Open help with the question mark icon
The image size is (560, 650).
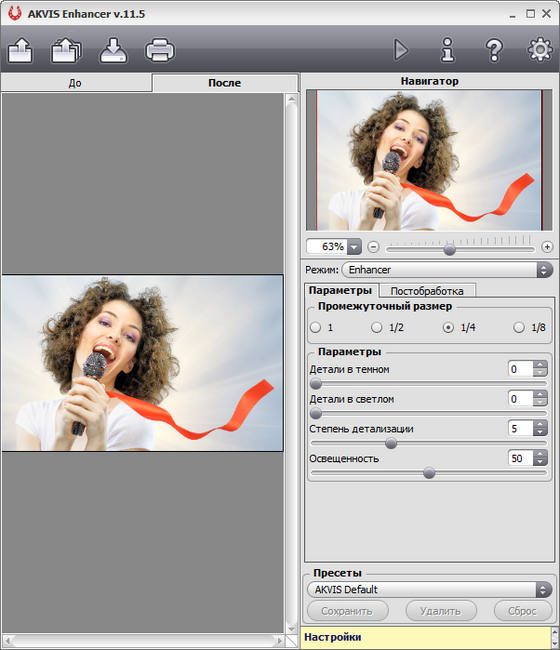pyautogui.click(x=494, y=50)
